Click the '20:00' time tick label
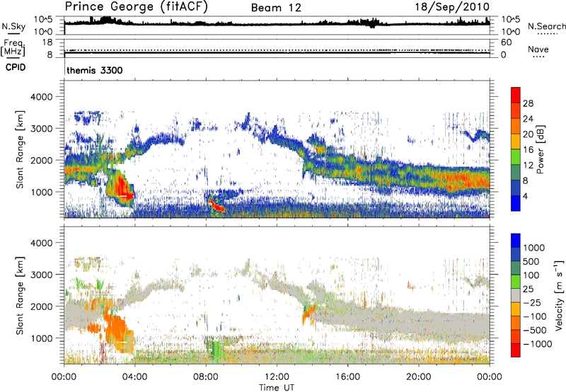This screenshot has width=566, height=392. point(418,377)
